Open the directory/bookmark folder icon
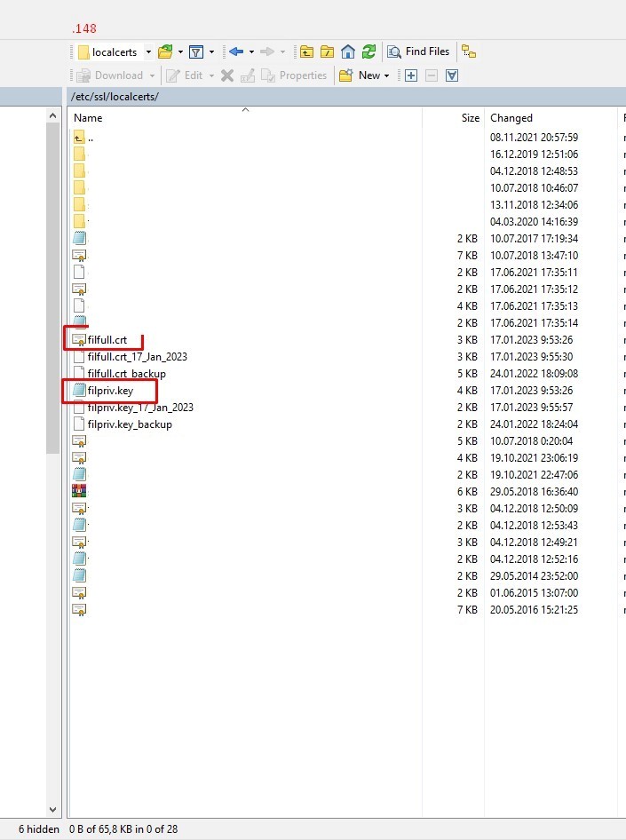Viewport: 626px width, 840px height. coord(165,52)
